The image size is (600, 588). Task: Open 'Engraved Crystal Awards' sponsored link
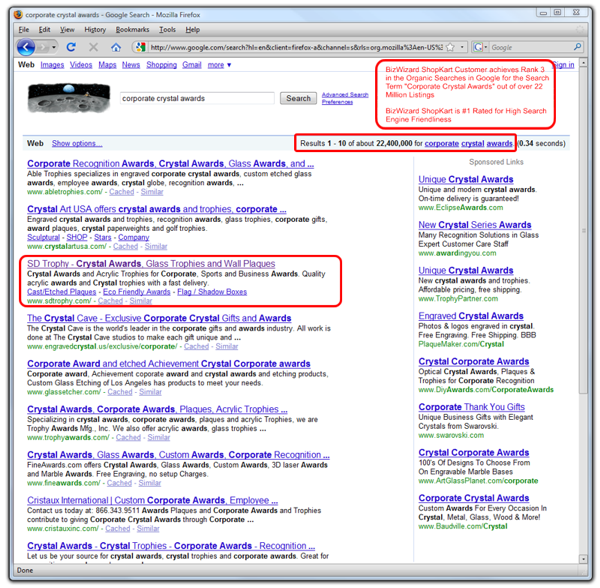point(471,316)
